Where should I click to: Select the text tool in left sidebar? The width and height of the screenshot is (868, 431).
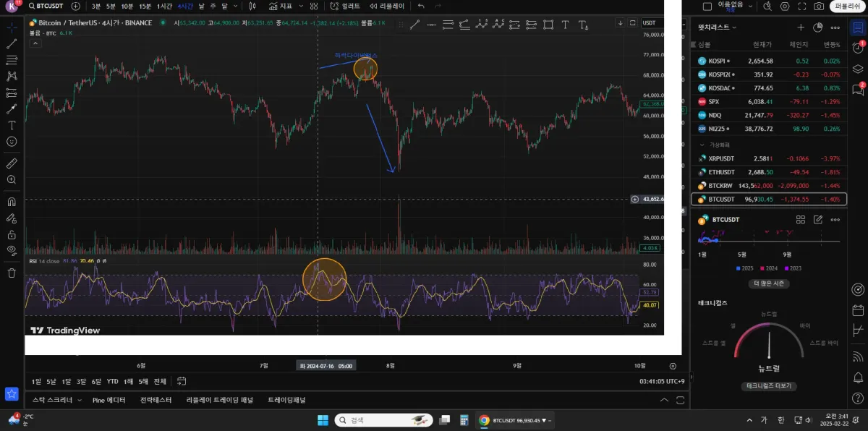(x=12, y=125)
